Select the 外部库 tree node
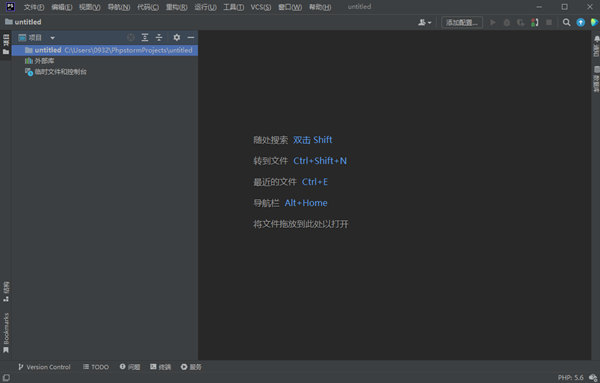The height and width of the screenshot is (383, 600). point(39,61)
